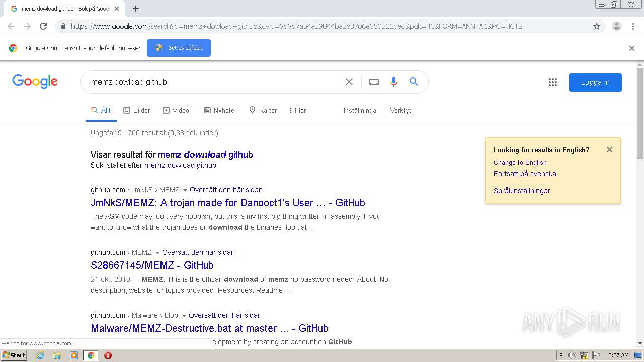Image resolution: width=644 pixels, height=362 pixels.
Task: Go to Google homepage via logo
Action: point(35,82)
